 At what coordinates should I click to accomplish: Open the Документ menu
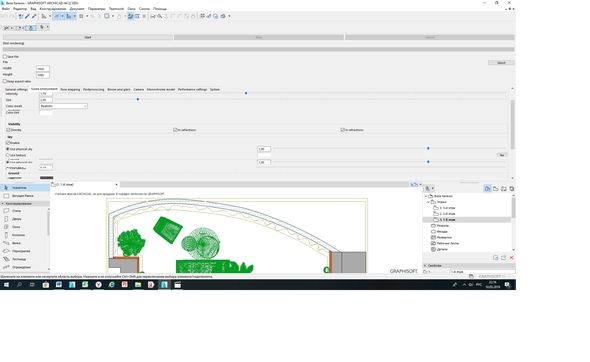click(77, 9)
